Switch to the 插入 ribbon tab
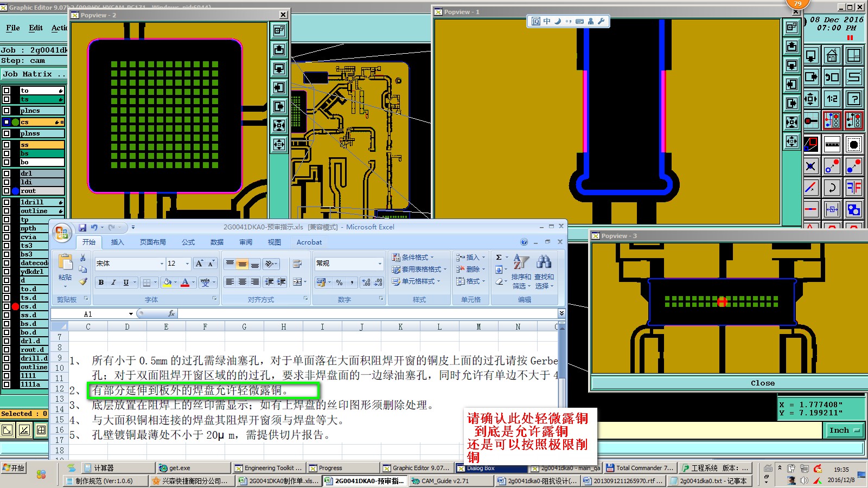Screen dimensions: 868x488 pyautogui.click(x=117, y=242)
